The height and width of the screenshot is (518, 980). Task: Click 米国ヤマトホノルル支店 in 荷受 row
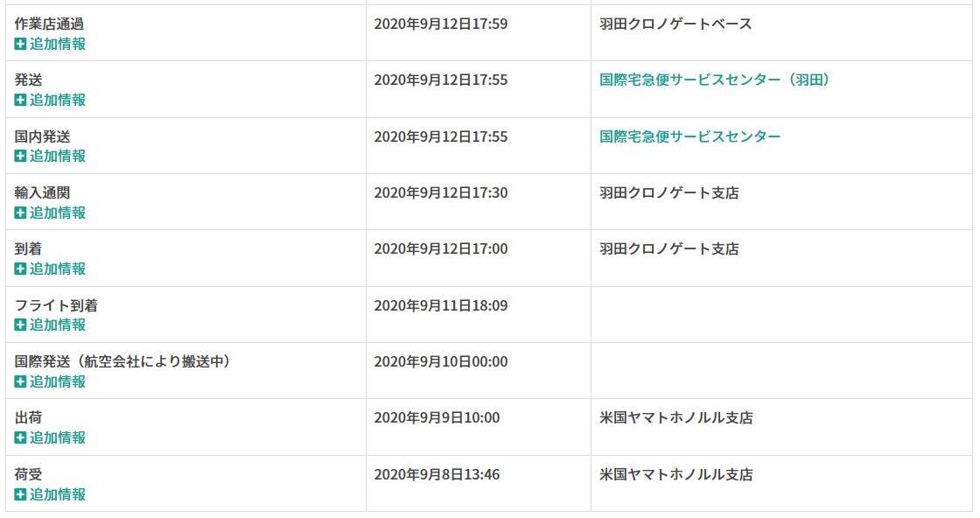coord(675,474)
